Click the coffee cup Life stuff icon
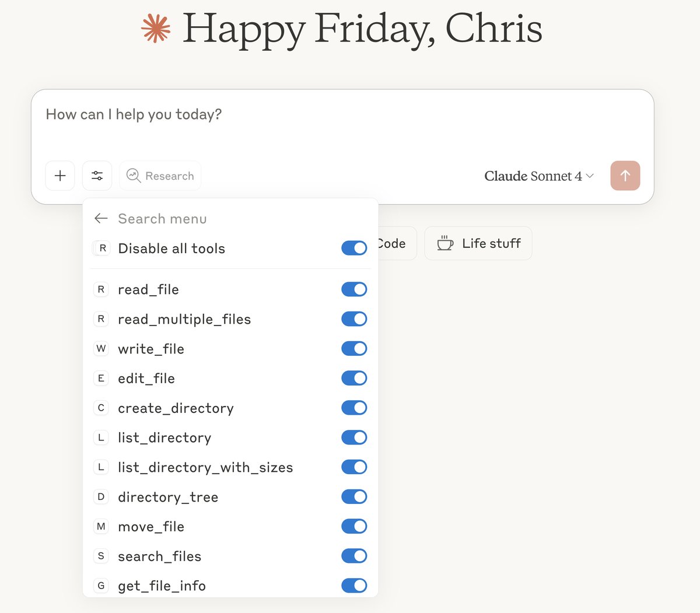 445,243
